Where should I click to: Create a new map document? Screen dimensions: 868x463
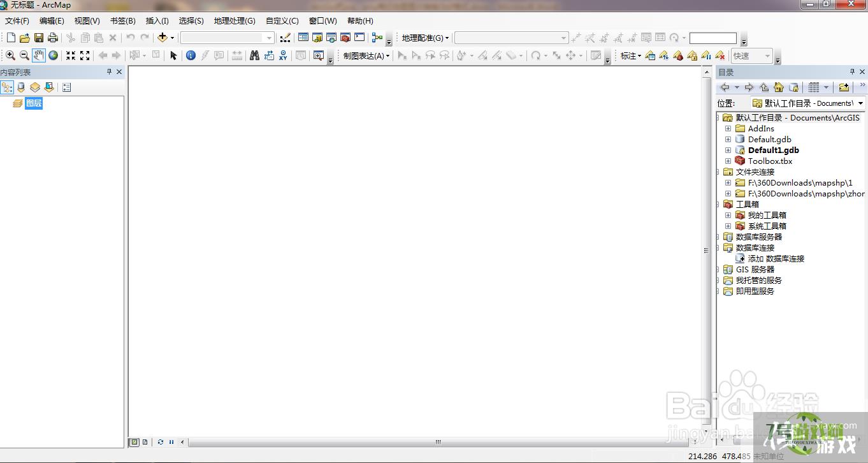[11, 38]
